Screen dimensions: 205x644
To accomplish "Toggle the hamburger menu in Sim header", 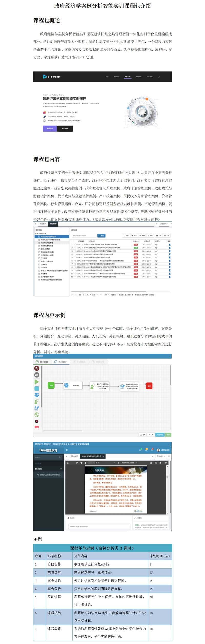I will [x=67, y=450].
